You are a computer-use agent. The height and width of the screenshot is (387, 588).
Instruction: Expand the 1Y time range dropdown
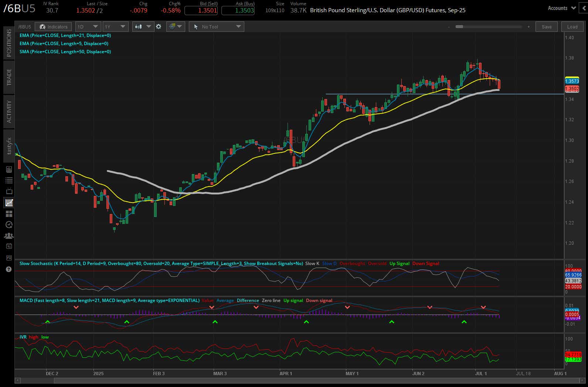coord(115,27)
